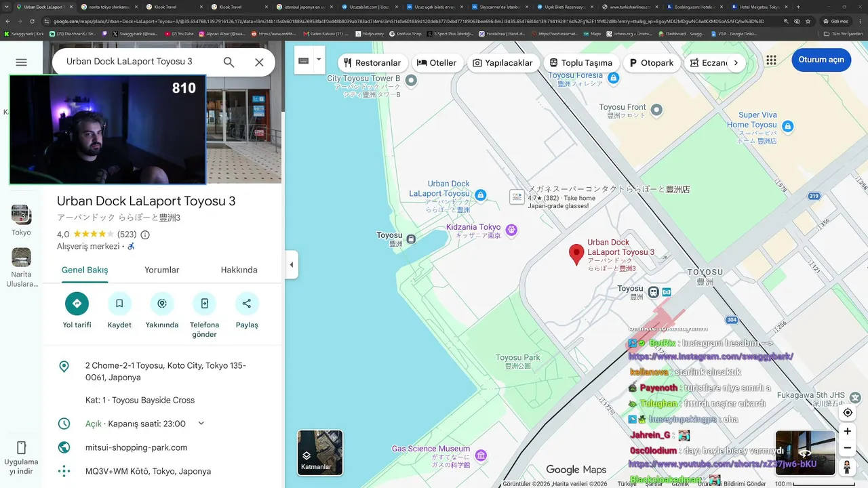
Task: Open the (523) reviews count
Action: pos(127,235)
